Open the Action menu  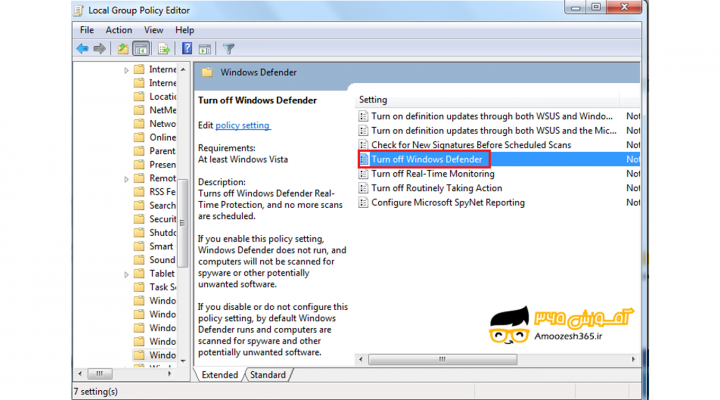tap(118, 30)
